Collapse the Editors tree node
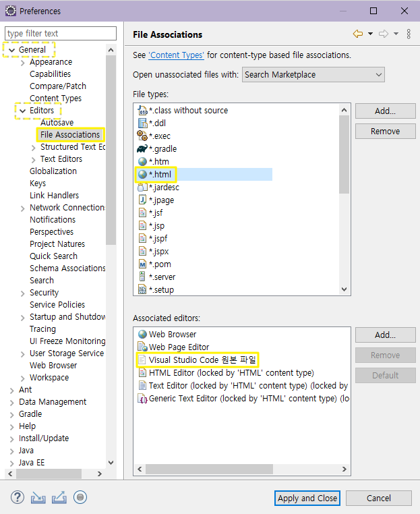This screenshot has height=514, width=420. [x=23, y=111]
